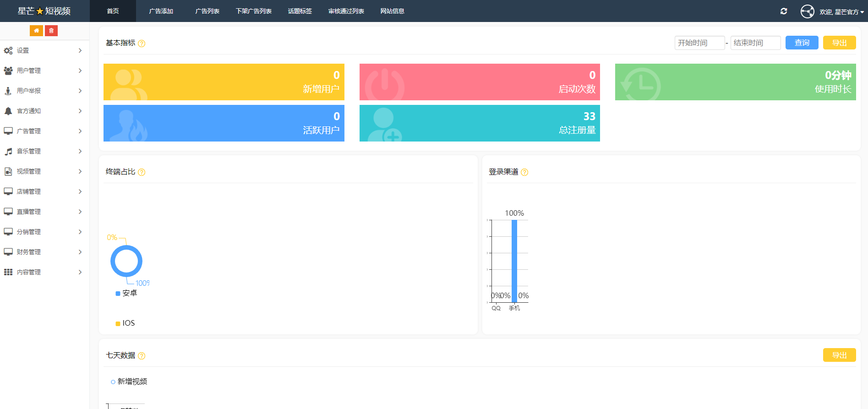
Task: Open the 审核通过列表 tab
Action: 346,11
